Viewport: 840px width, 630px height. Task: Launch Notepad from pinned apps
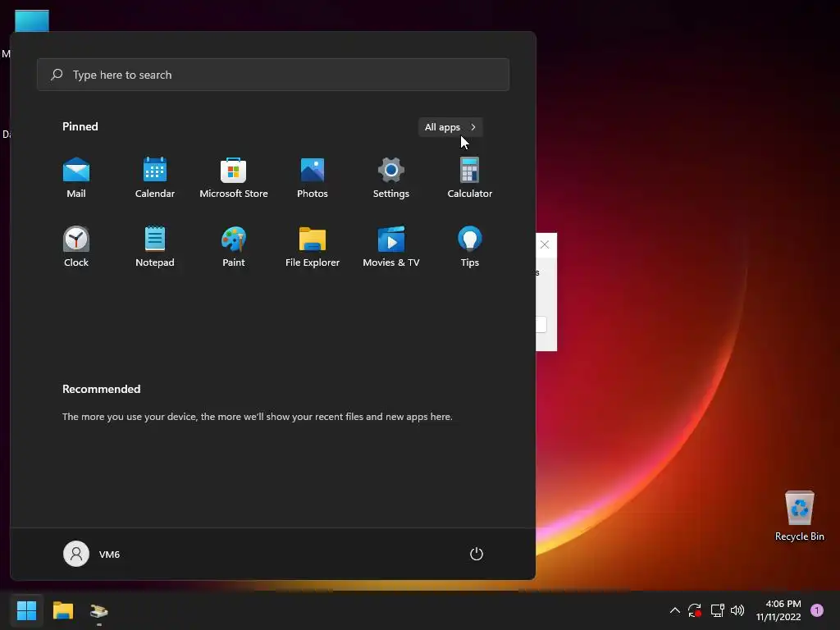155,246
